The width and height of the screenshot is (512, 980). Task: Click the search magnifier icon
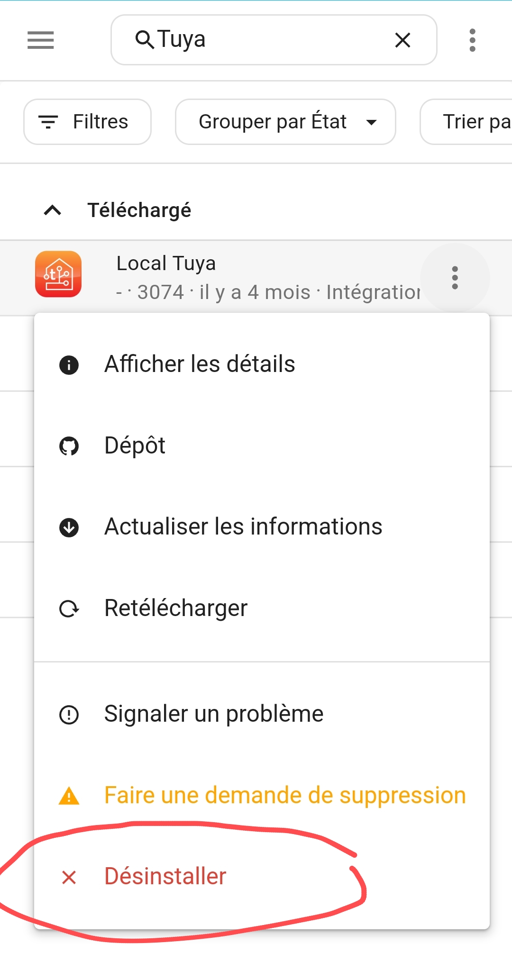pos(144,40)
